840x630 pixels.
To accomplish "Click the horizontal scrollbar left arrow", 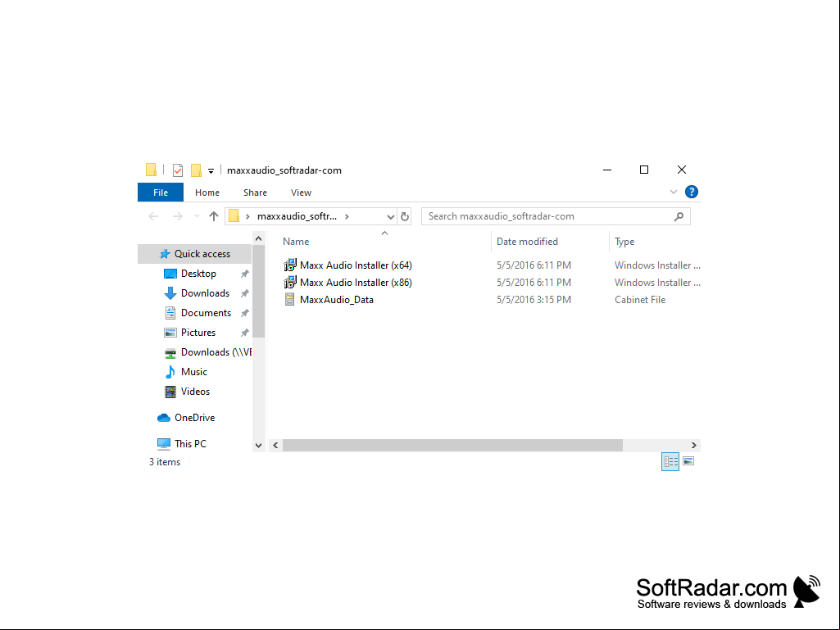I will point(275,445).
